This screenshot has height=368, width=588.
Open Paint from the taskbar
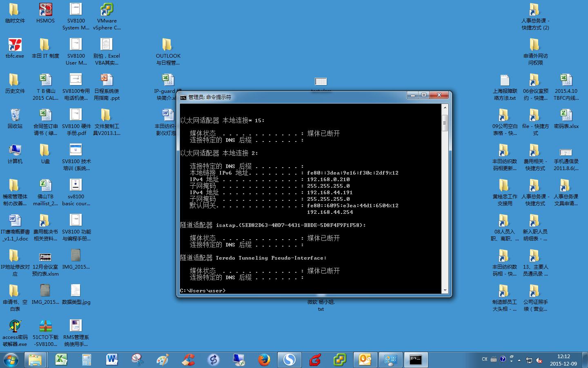tap(163, 360)
